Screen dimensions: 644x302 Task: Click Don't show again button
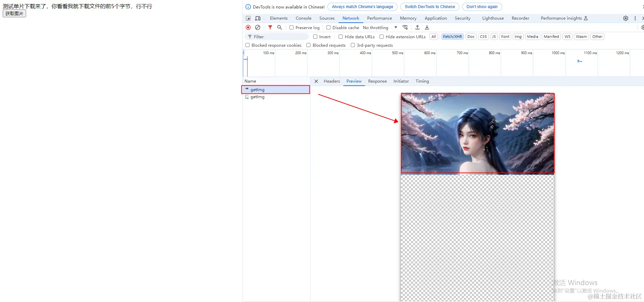click(482, 7)
